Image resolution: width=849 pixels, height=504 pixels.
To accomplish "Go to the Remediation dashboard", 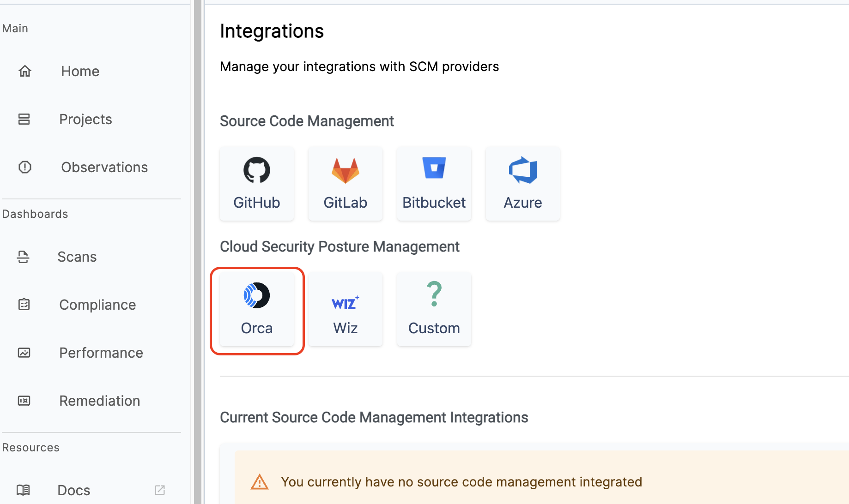I will click(x=100, y=401).
